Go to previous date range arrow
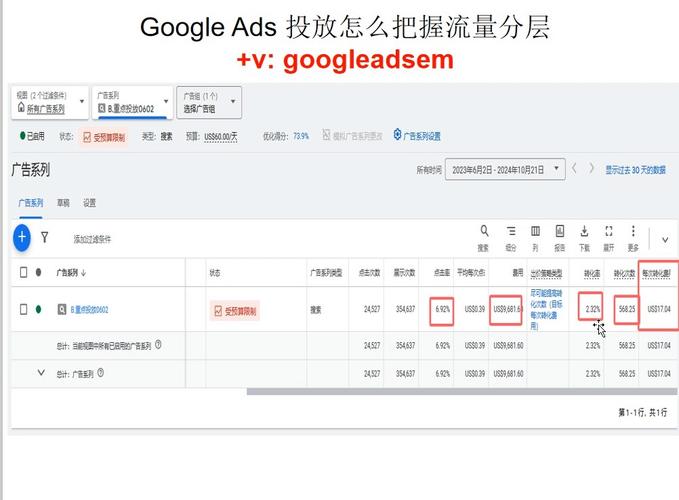Screen dimensions: 679x500 [x=574, y=168]
